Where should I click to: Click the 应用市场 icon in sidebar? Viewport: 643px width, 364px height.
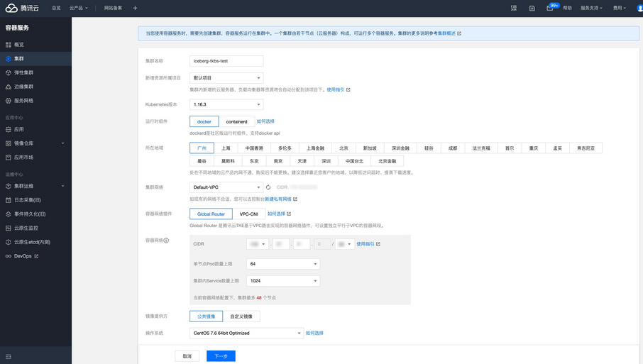(x=9, y=157)
